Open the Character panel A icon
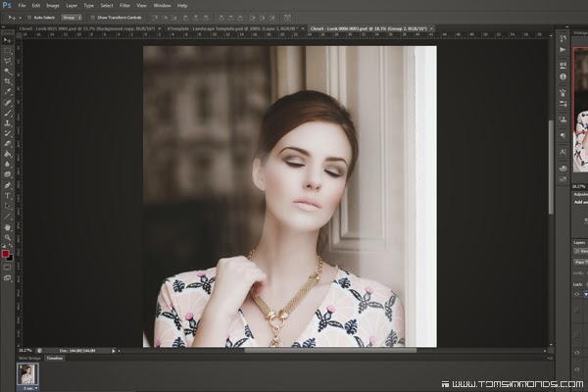This screenshot has width=588, height=392. 563,152
